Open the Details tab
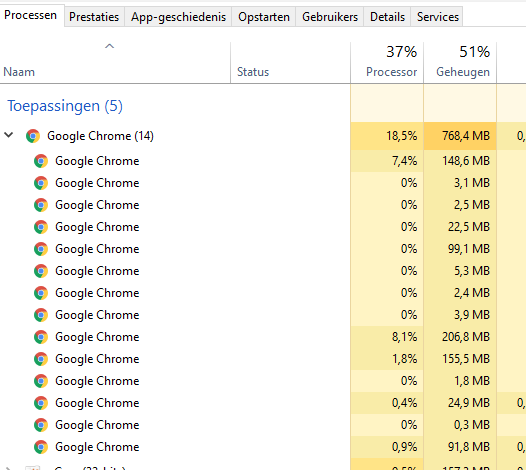 pos(387,16)
